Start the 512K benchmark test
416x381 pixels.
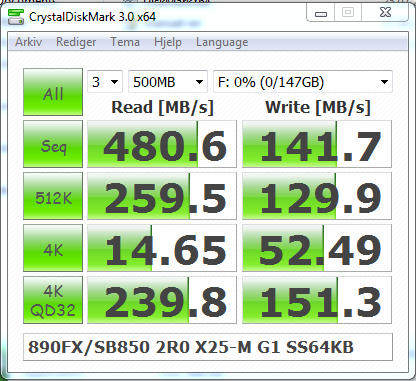click(x=53, y=196)
